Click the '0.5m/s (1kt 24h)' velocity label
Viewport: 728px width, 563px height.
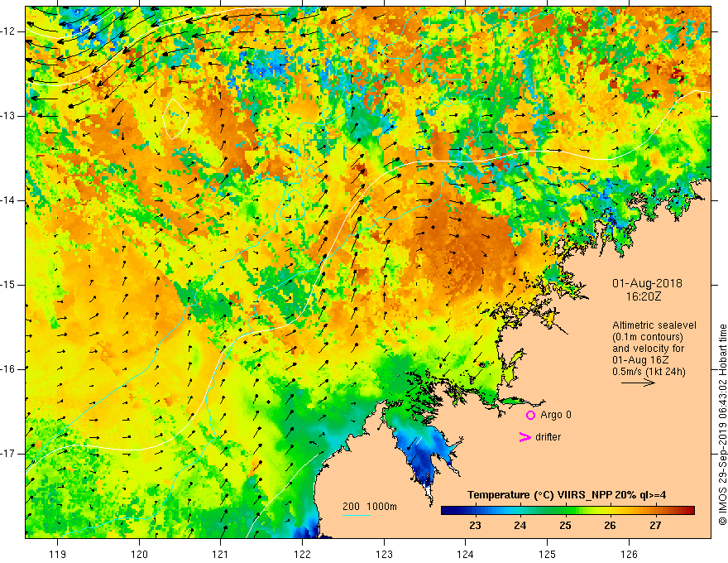pyautogui.click(x=649, y=371)
